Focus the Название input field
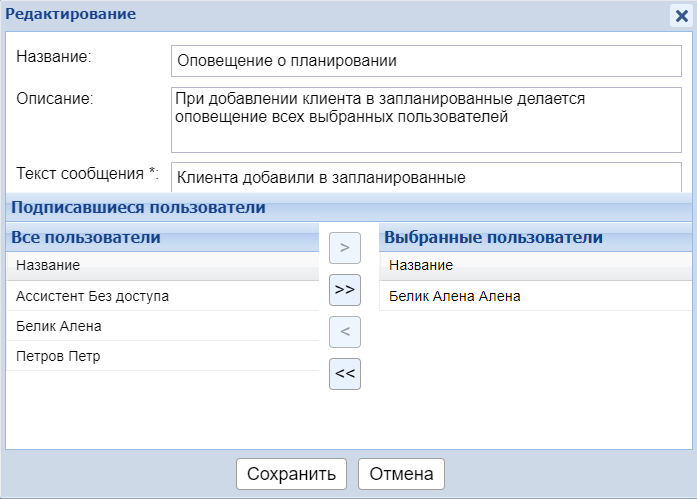Image resolution: width=697 pixels, height=499 pixels. tap(426, 60)
